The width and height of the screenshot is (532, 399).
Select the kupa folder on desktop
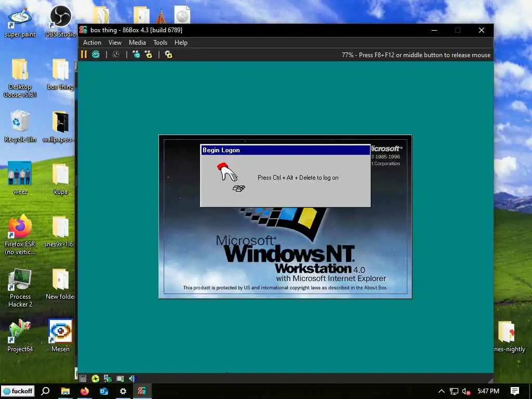60,179
